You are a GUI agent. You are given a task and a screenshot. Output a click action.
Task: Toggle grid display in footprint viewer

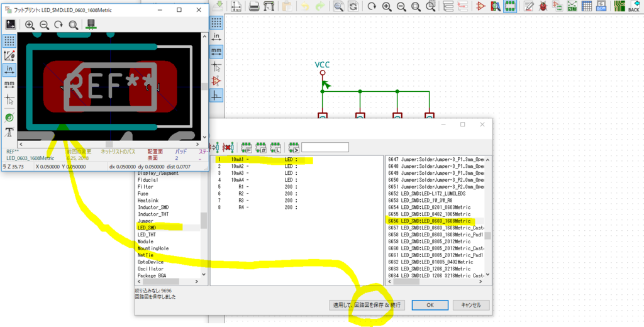click(x=9, y=41)
